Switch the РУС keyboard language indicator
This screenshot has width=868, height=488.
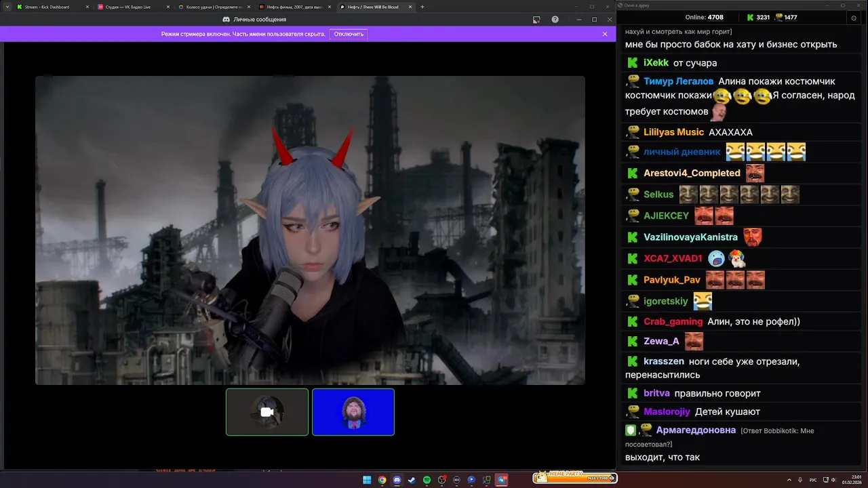pos(813,480)
